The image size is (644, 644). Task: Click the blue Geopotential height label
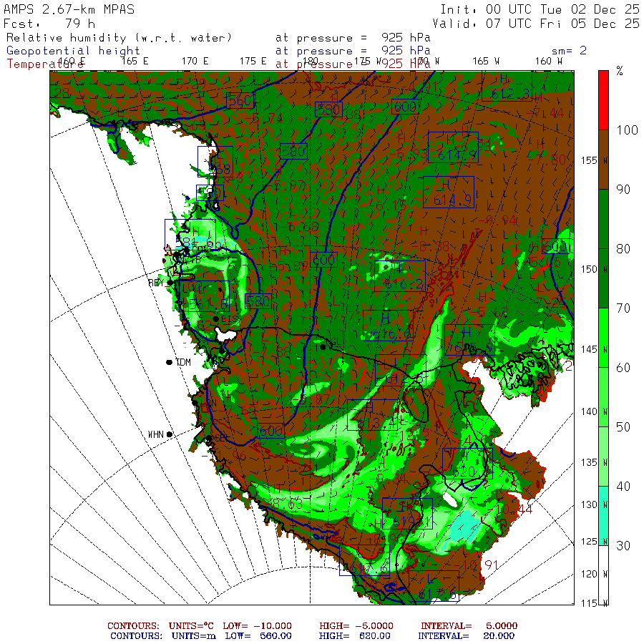[x=73, y=51]
